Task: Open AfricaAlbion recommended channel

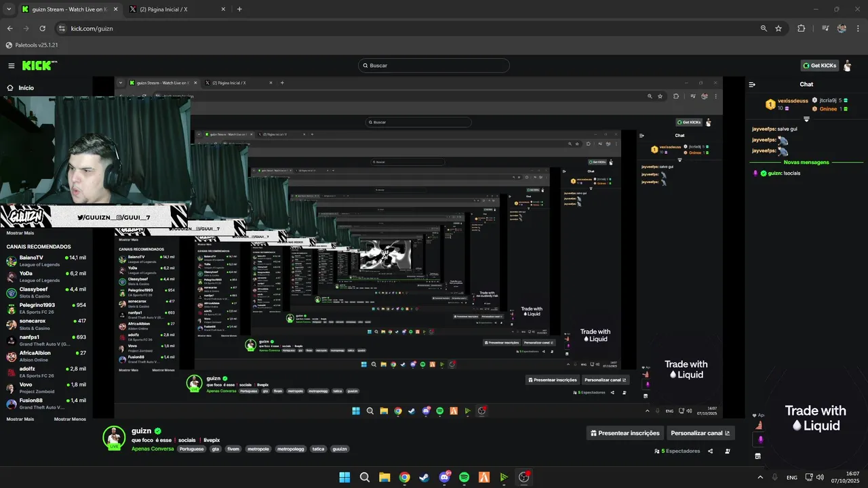Action: click(x=46, y=357)
